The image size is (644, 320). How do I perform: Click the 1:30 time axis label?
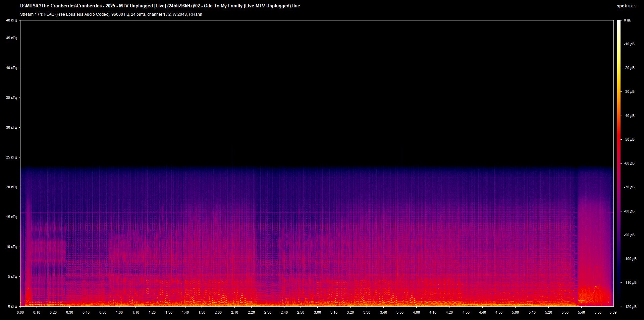[x=169, y=313]
